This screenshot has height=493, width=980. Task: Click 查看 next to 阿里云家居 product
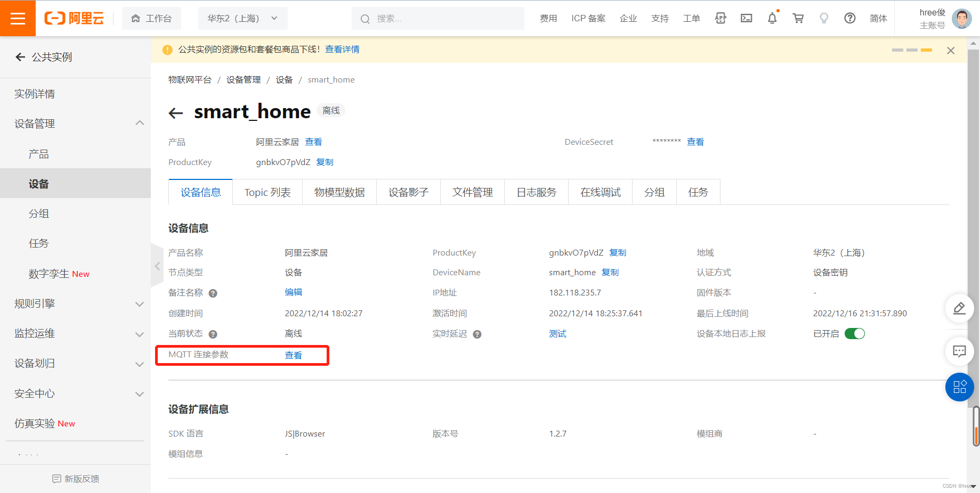313,142
